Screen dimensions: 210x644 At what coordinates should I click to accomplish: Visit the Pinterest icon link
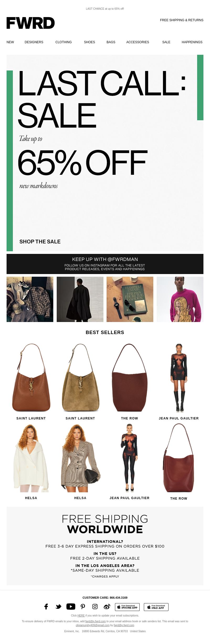point(83,607)
